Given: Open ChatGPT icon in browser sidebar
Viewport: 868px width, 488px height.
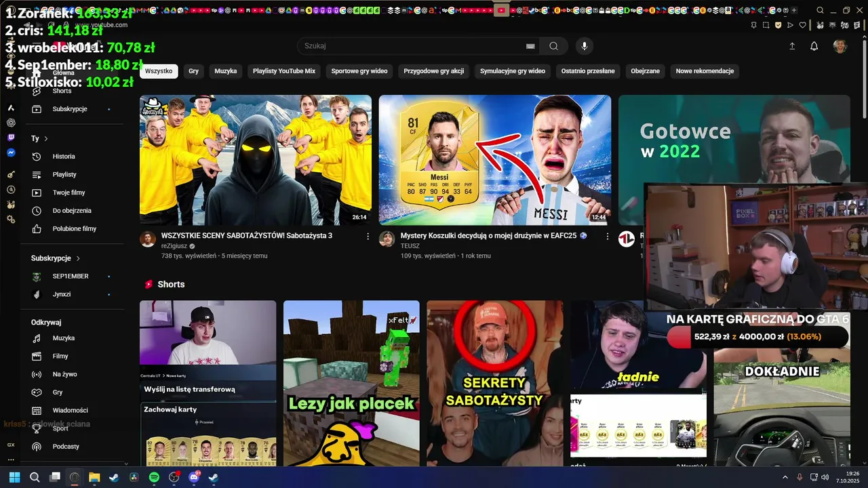Looking at the screenshot, I should [11, 123].
